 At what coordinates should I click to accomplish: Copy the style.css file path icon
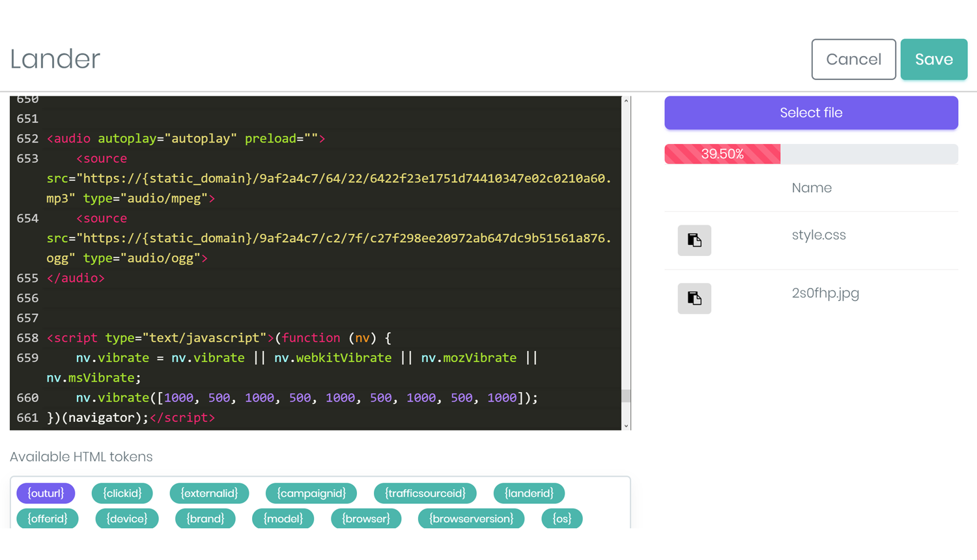(694, 240)
